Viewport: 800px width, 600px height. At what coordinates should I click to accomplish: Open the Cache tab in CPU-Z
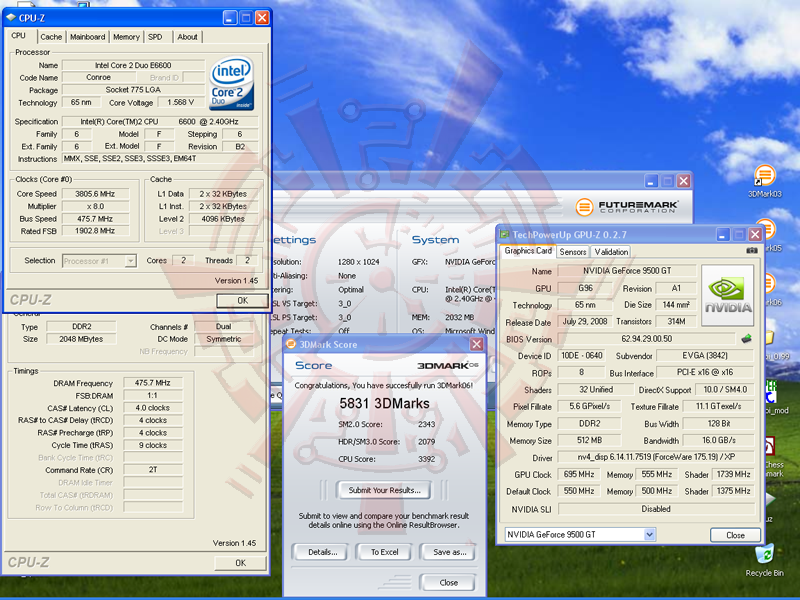click(51, 37)
